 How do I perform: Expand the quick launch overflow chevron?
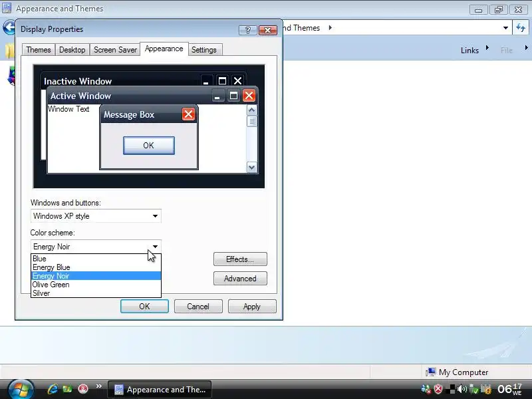pyautogui.click(x=98, y=386)
